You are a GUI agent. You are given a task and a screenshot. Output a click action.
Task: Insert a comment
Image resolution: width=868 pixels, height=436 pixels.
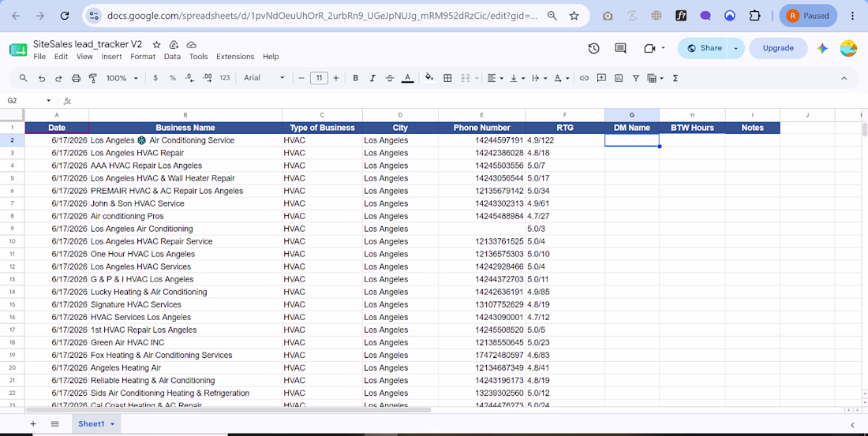pos(601,78)
